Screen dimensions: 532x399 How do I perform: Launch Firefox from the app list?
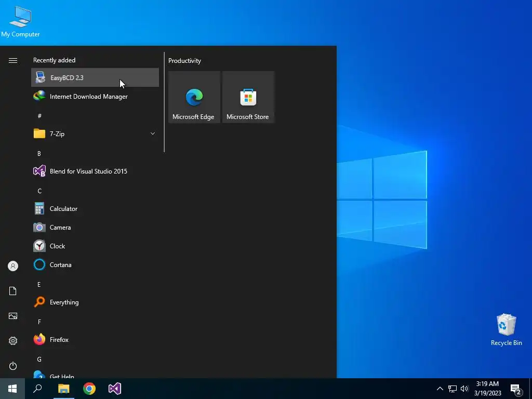click(95, 339)
